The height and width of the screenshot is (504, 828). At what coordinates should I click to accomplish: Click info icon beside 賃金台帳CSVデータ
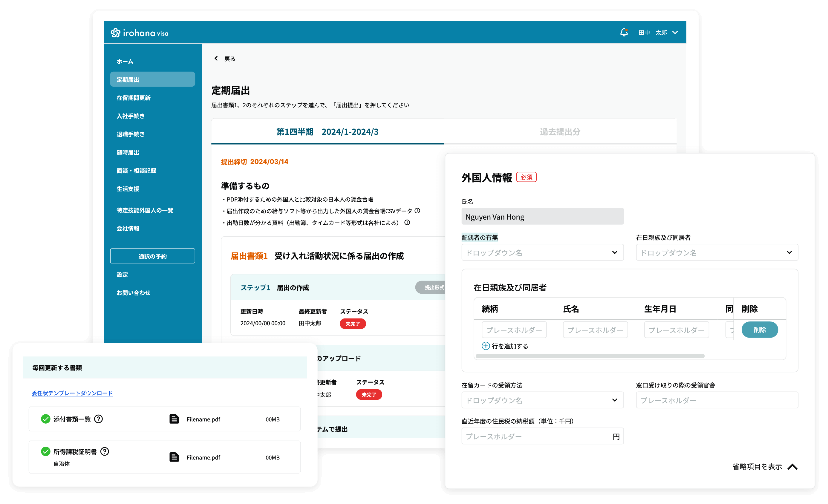(417, 211)
